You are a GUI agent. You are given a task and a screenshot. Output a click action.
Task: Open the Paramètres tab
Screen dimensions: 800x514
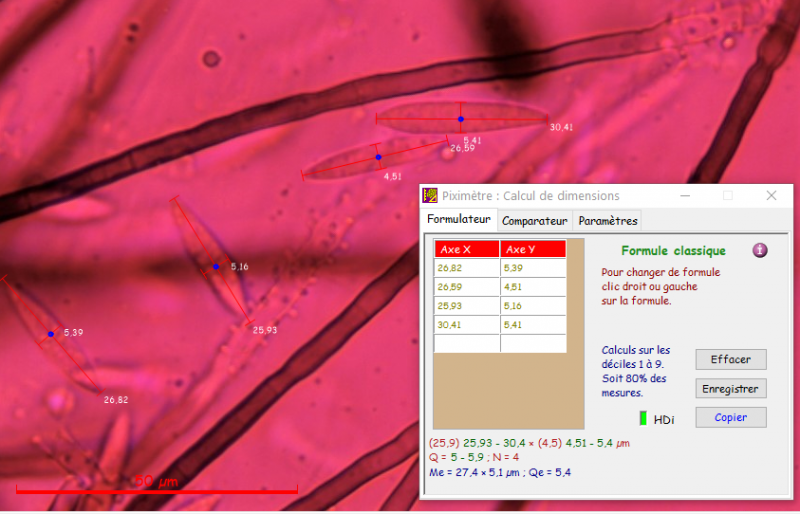coord(607,221)
